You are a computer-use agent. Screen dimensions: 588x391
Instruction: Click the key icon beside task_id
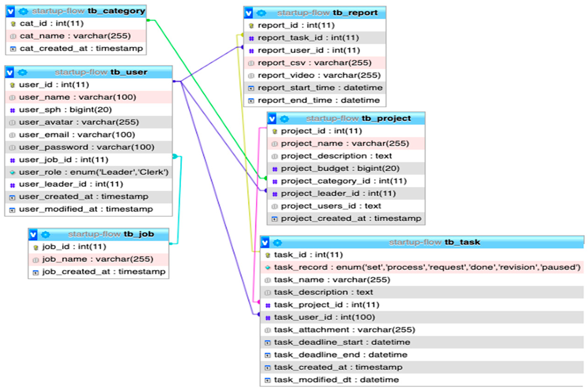(268, 255)
